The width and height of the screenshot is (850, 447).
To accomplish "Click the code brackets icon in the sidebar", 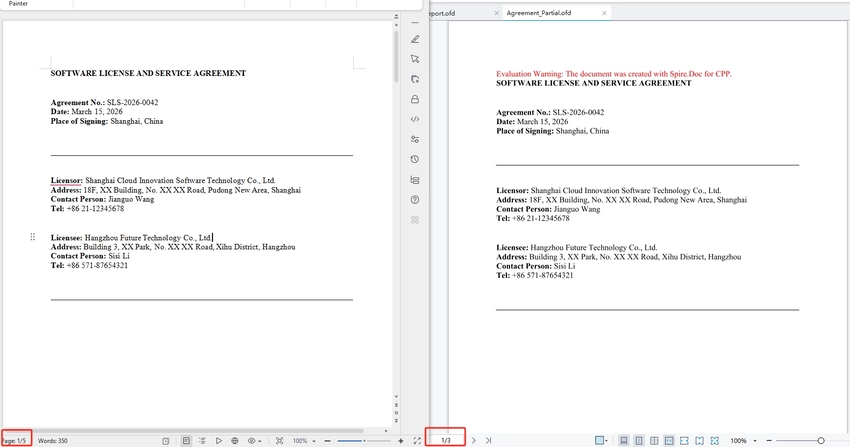I will coord(415,119).
